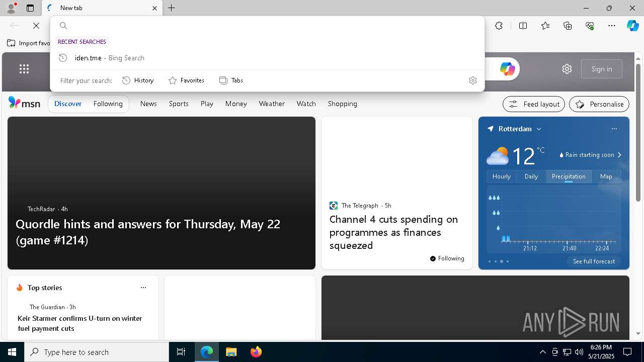Filter search by Favorites
The height and width of the screenshot is (362, 644).
(186, 80)
